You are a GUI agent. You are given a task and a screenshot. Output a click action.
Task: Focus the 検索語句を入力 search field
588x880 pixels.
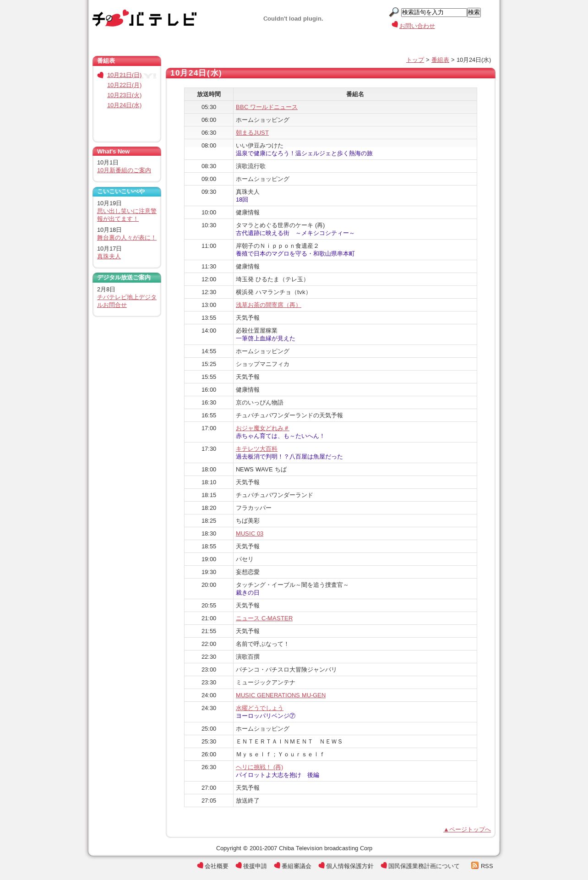434,12
